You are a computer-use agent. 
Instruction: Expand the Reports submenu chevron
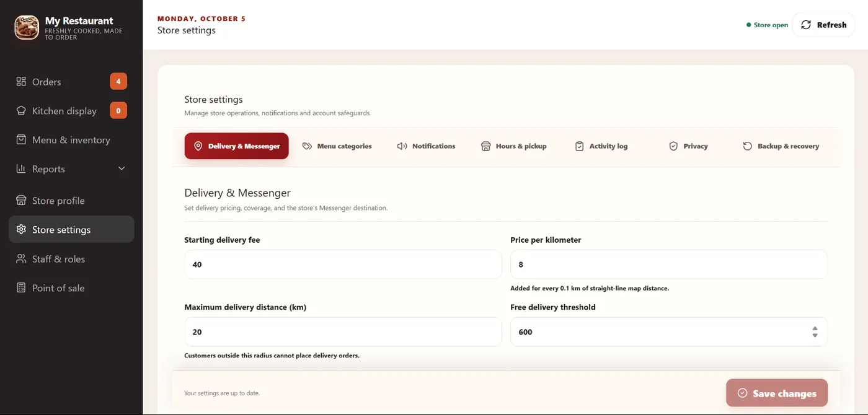tap(122, 168)
